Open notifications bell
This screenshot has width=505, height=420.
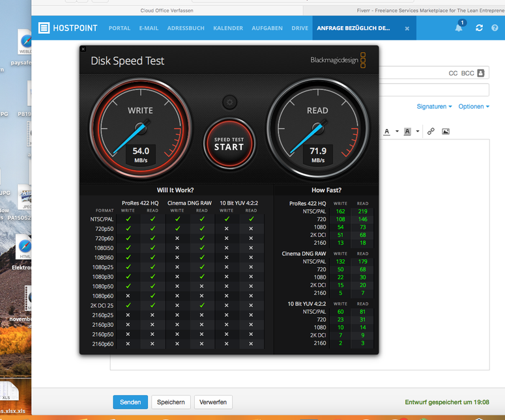click(x=459, y=28)
